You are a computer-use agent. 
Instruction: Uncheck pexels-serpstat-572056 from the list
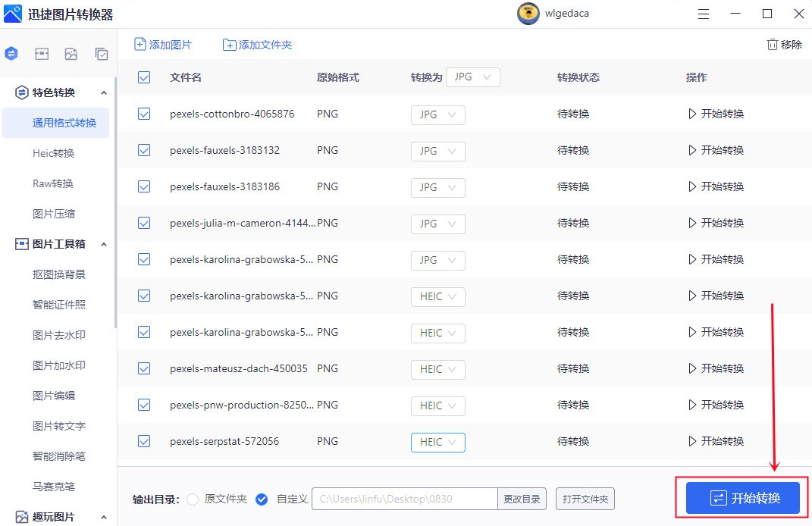[143, 441]
